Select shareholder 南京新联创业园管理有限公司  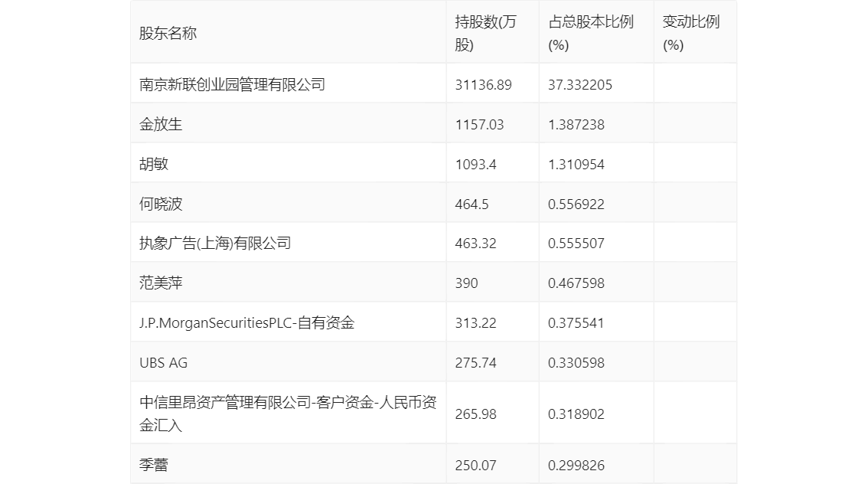coord(232,84)
